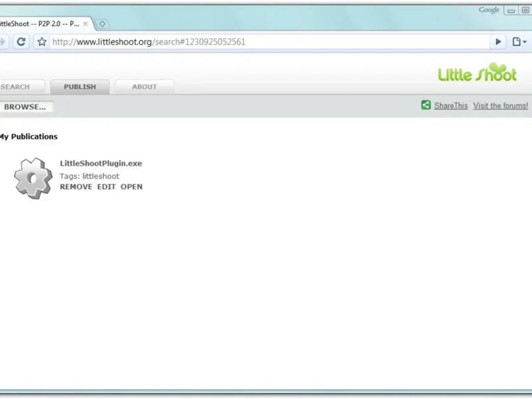This screenshot has height=399, width=532.
Task: Close the LittleShoot P2P 2.0 tab
Action: 86,24
